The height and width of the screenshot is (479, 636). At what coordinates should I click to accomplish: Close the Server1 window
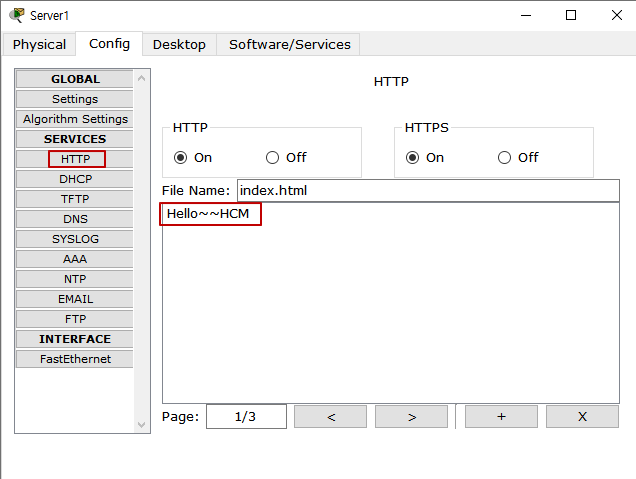617,15
